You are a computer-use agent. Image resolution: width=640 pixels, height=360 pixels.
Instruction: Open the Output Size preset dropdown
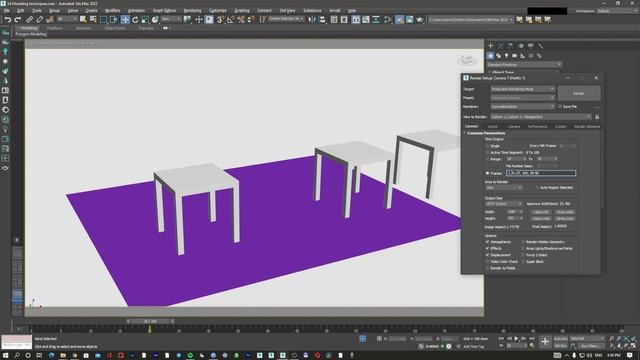[x=504, y=204]
